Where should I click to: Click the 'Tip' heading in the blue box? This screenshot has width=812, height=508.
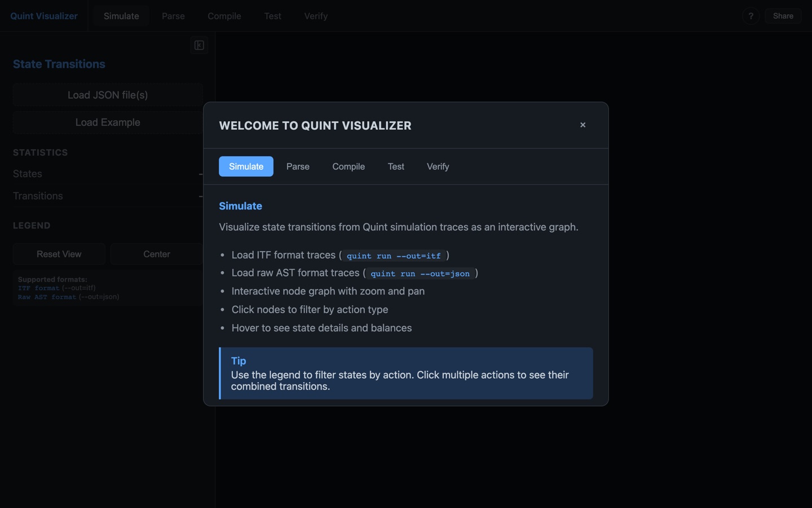[239, 361]
